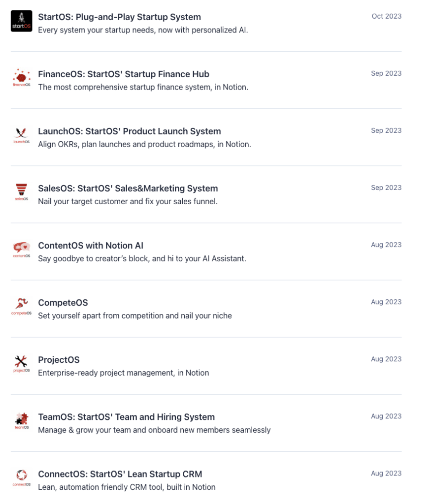Open ConnectOS: StartOS' Lean Startup CRM
Screen dimensions: 432x504
(120, 474)
